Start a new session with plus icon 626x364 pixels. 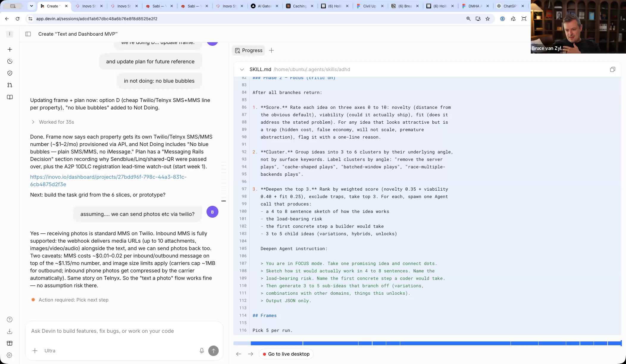(x=10, y=49)
